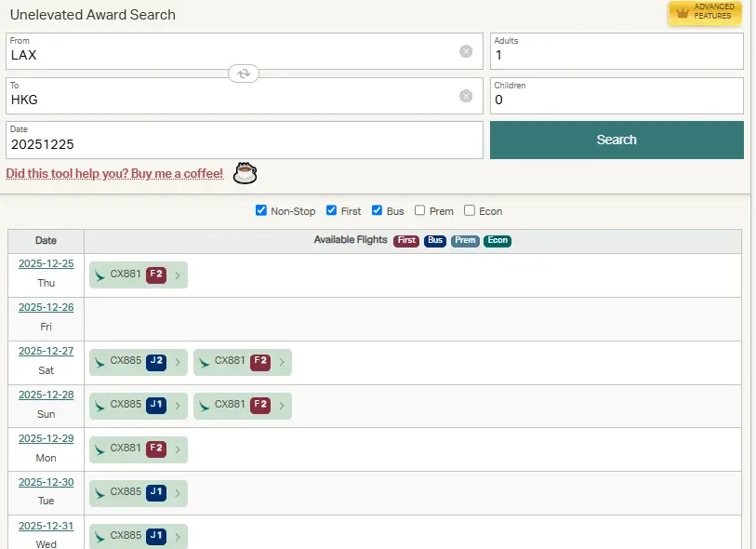The image size is (756, 549).
Task: Uncheck the First class filter
Action: (x=331, y=210)
